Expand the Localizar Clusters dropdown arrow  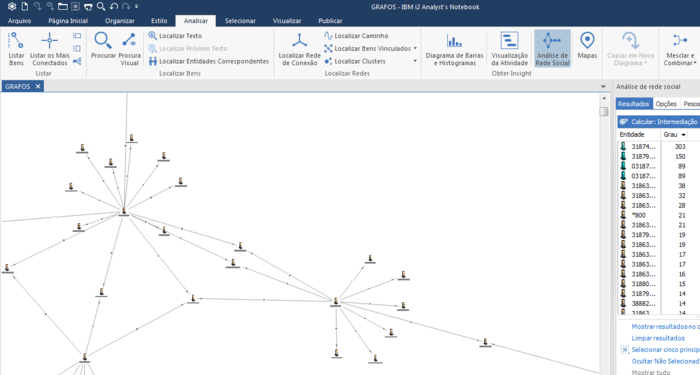pos(415,61)
